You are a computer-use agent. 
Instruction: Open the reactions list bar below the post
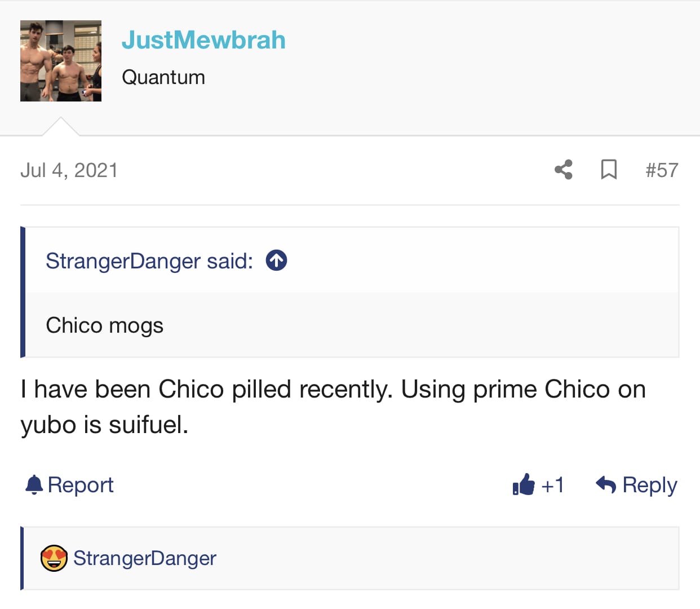pyautogui.click(x=350, y=558)
